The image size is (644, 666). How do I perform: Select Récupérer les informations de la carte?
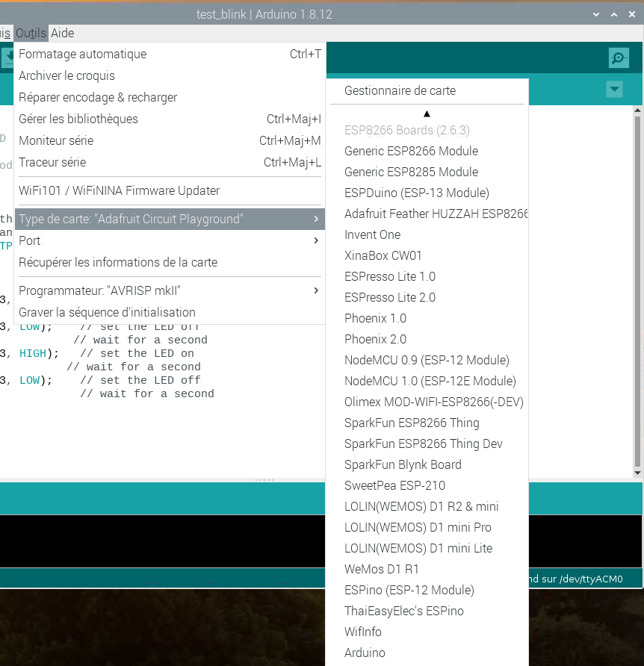(x=170, y=262)
